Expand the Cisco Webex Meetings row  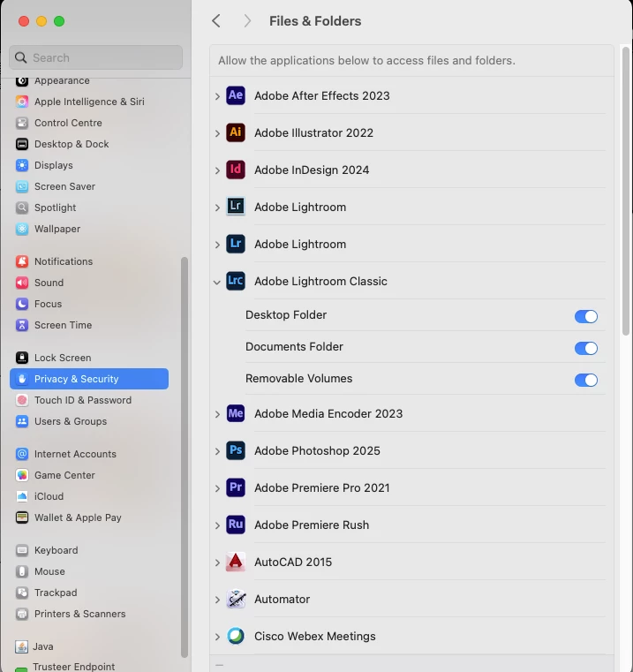click(x=217, y=637)
